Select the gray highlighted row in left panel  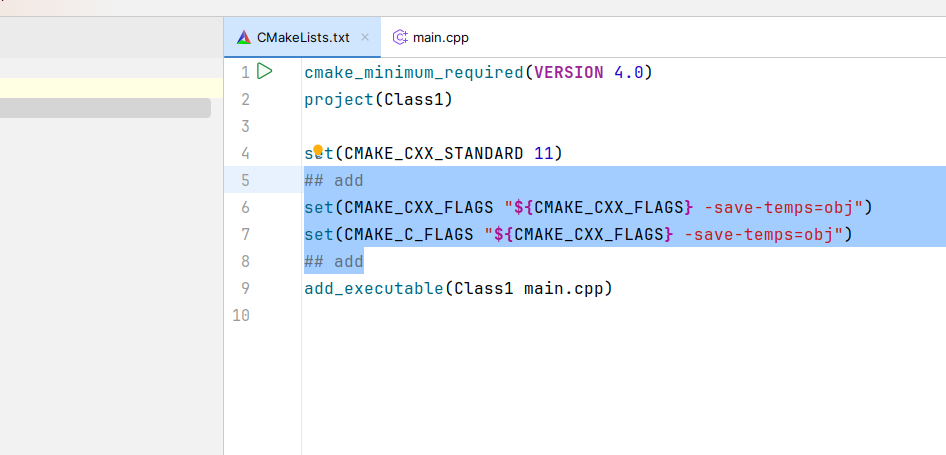(105, 108)
